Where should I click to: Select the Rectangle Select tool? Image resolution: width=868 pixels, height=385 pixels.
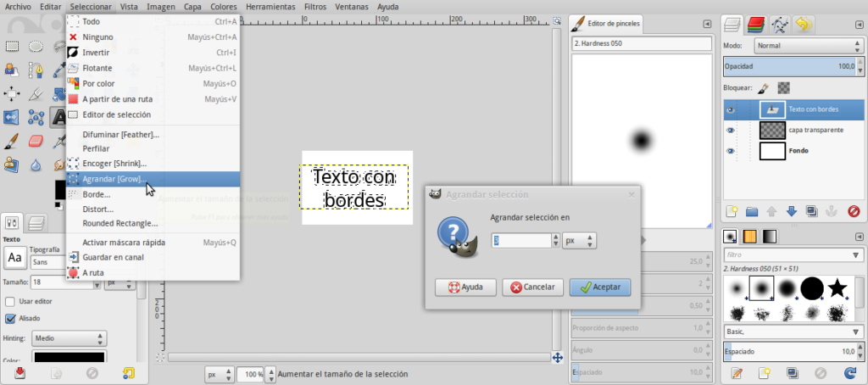pyautogui.click(x=12, y=46)
